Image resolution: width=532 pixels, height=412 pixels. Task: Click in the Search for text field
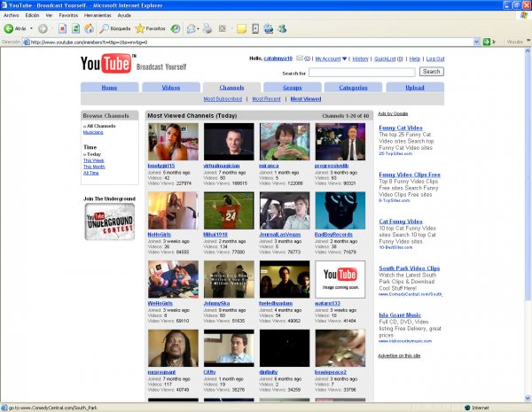pyautogui.click(x=362, y=72)
